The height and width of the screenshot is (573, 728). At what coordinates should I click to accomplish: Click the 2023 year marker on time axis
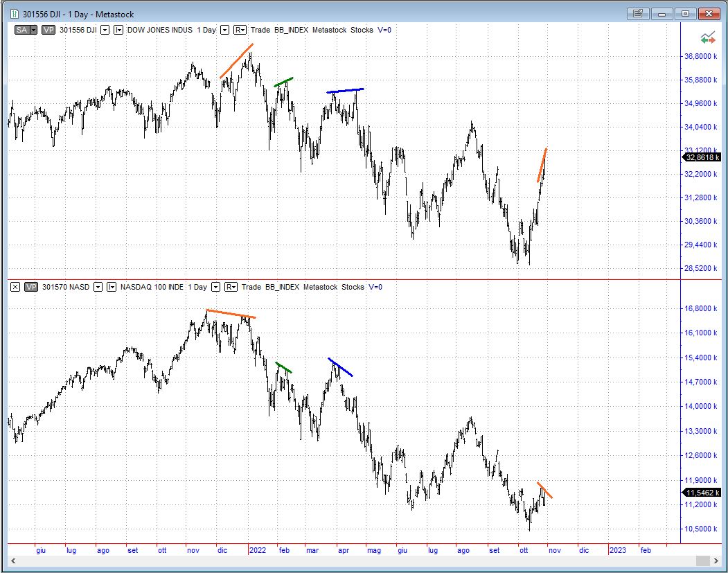click(617, 550)
